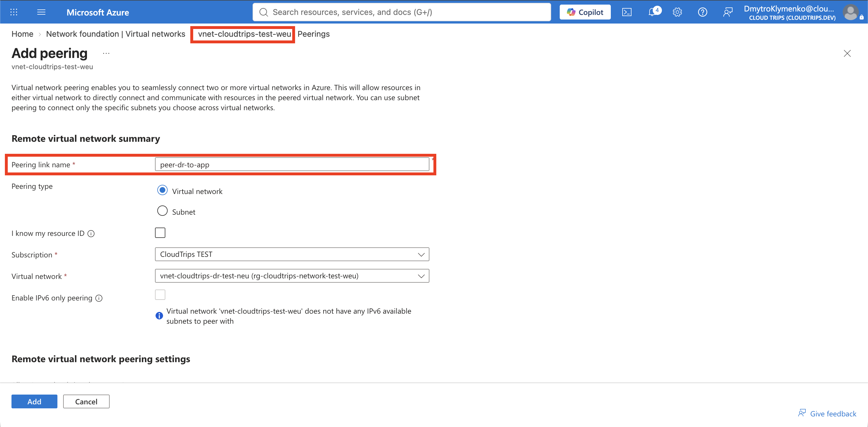Show info for I know my resource ID
This screenshot has height=427, width=868.
click(91, 233)
